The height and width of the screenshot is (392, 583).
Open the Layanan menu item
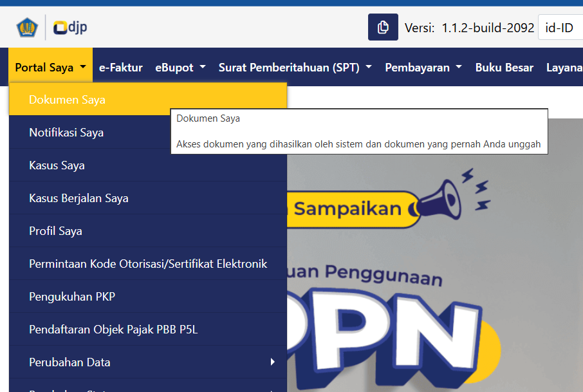pyautogui.click(x=564, y=68)
